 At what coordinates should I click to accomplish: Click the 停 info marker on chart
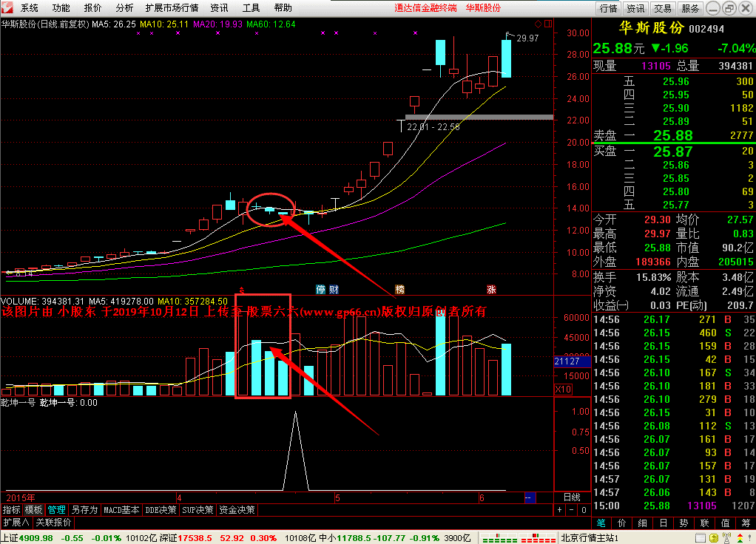(x=320, y=289)
